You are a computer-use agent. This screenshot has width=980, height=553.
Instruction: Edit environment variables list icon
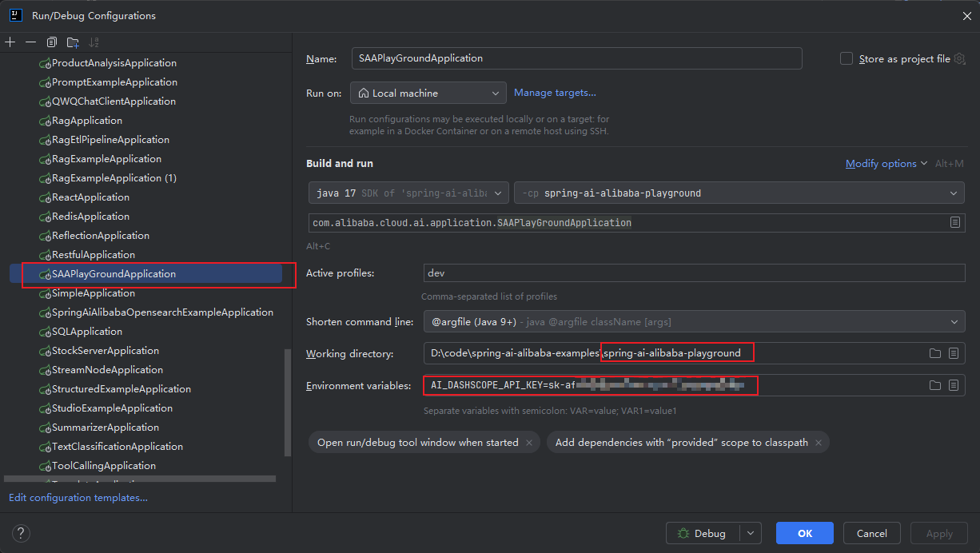pyautogui.click(x=954, y=385)
